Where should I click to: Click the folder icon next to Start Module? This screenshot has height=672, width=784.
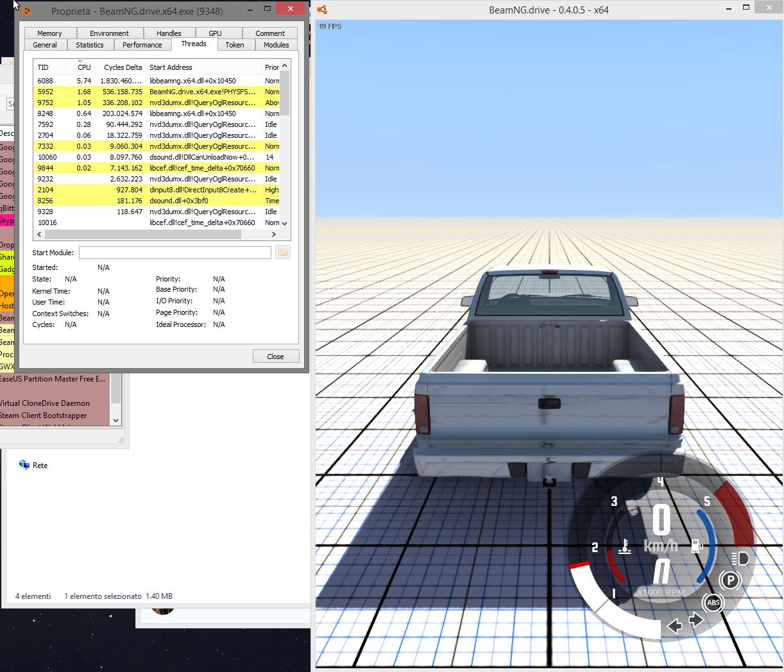(x=282, y=253)
